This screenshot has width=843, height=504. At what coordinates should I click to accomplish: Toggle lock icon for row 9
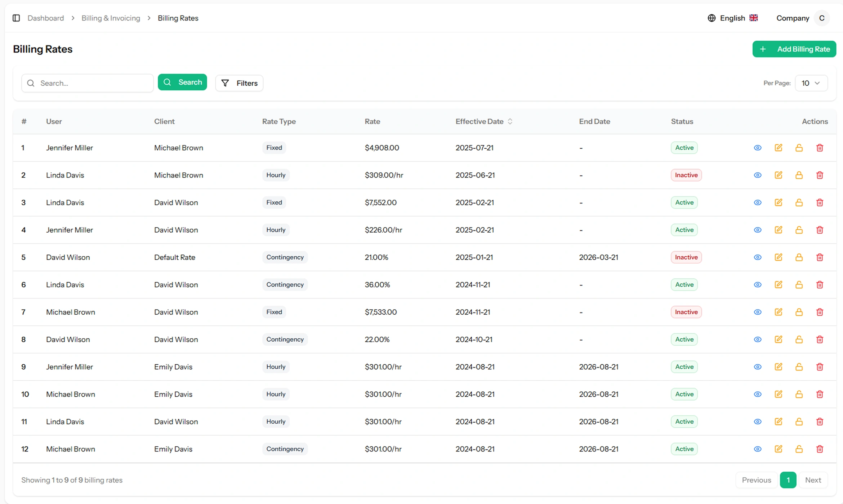pos(799,366)
